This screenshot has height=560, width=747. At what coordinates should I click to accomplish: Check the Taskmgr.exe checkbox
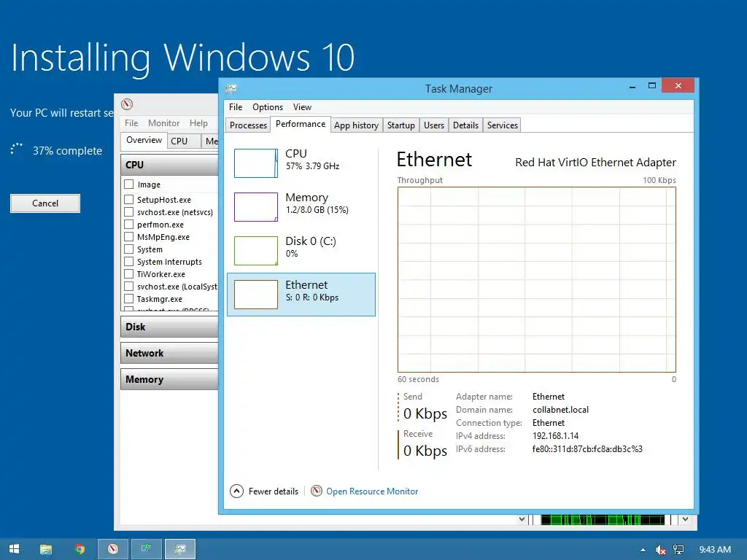pos(128,298)
